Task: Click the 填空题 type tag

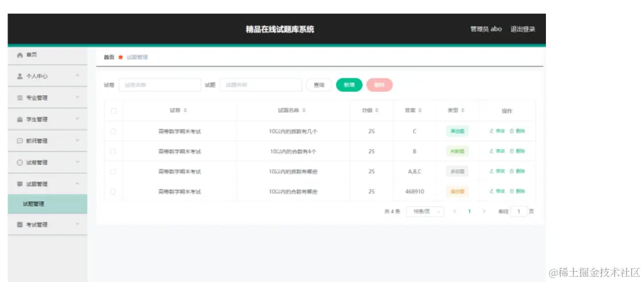Action: [457, 191]
